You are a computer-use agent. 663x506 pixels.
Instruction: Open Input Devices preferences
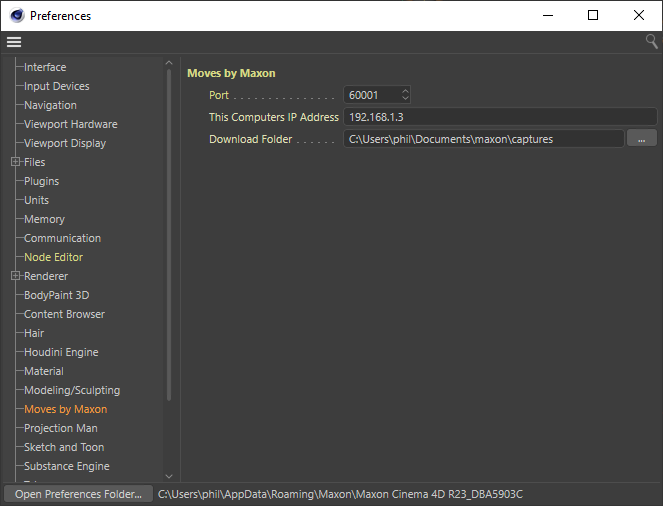tap(56, 86)
